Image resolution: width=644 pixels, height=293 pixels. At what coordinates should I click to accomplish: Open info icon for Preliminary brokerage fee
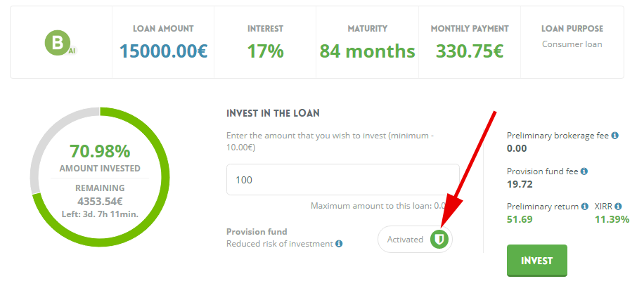click(x=615, y=136)
